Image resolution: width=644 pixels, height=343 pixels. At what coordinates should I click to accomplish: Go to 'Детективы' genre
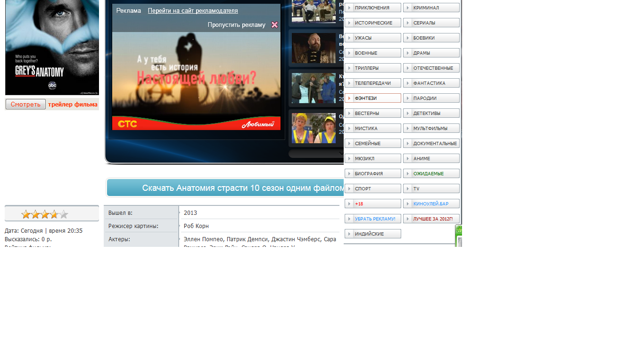(431, 114)
